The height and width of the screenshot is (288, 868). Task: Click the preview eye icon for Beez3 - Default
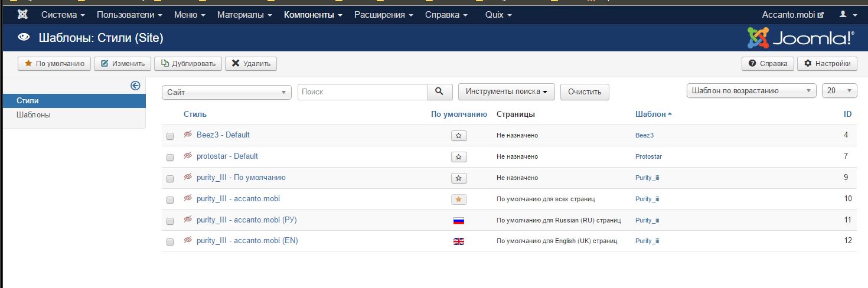(x=188, y=135)
